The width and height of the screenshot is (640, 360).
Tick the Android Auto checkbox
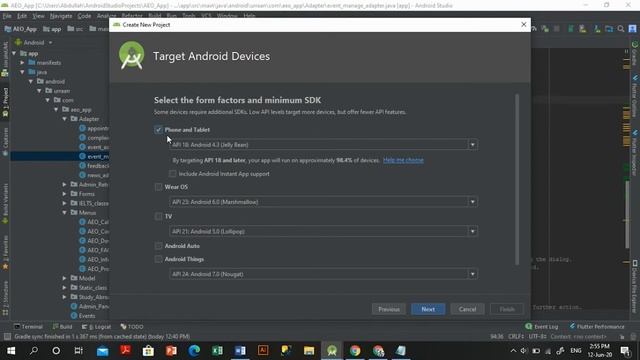point(158,246)
